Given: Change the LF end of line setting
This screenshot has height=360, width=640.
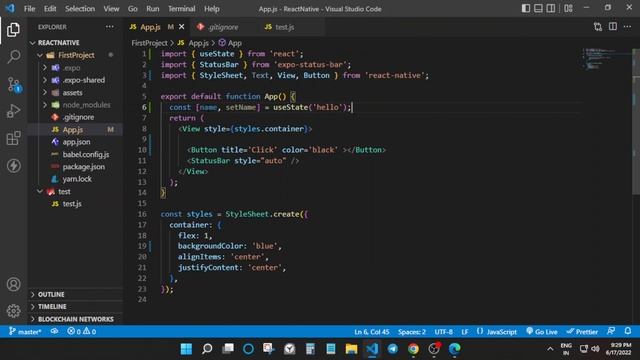Looking at the screenshot, I should (x=464, y=332).
